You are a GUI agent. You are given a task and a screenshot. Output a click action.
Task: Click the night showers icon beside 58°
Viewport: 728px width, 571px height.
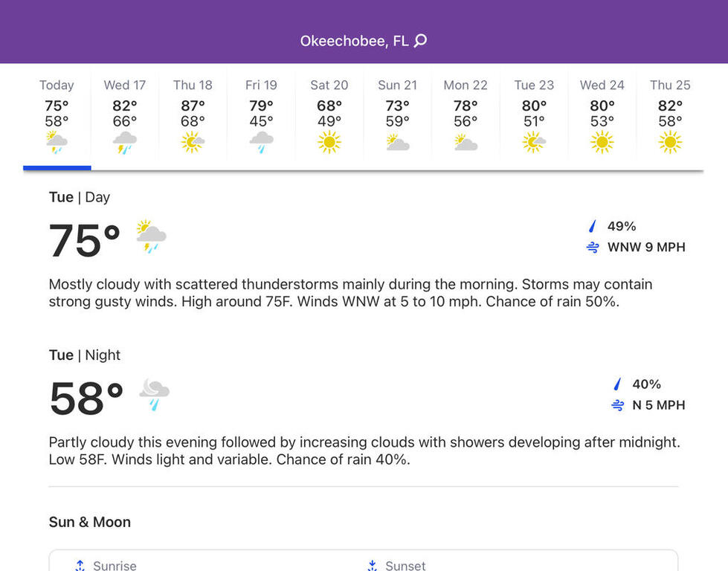(x=154, y=395)
